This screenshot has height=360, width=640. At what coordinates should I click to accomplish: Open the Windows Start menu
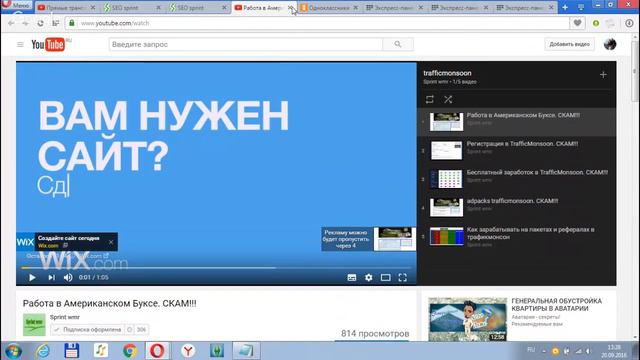(13, 351)
